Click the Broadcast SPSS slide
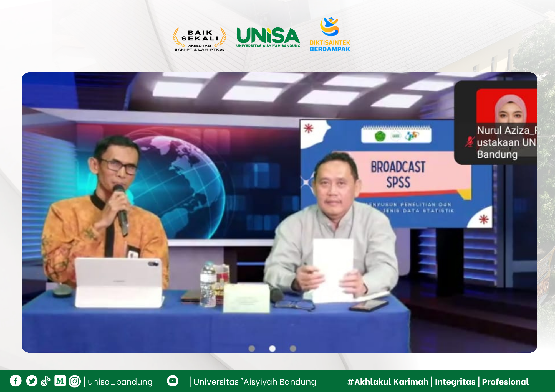The height and width of the screenshot is (392, 555). (397, 174)
